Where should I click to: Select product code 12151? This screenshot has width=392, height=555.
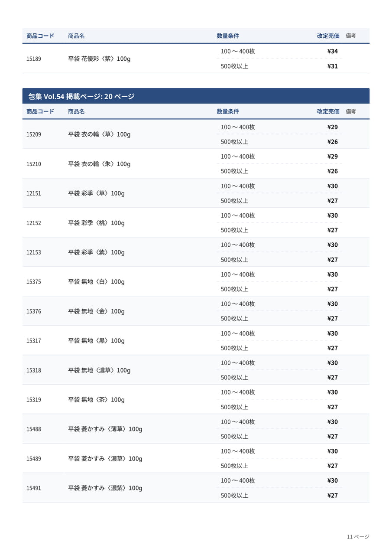34,193
